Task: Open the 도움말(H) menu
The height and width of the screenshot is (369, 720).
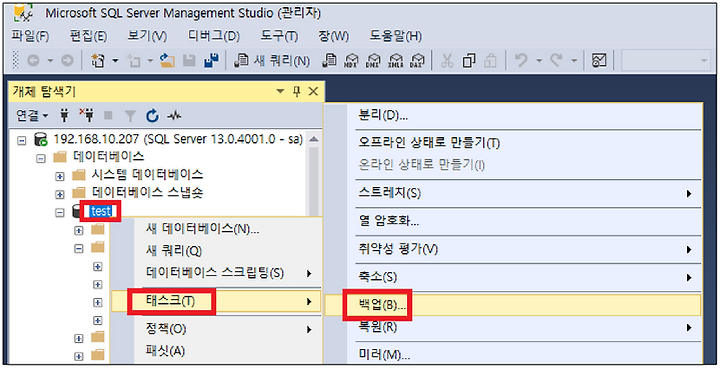Action: pos(395,36)
